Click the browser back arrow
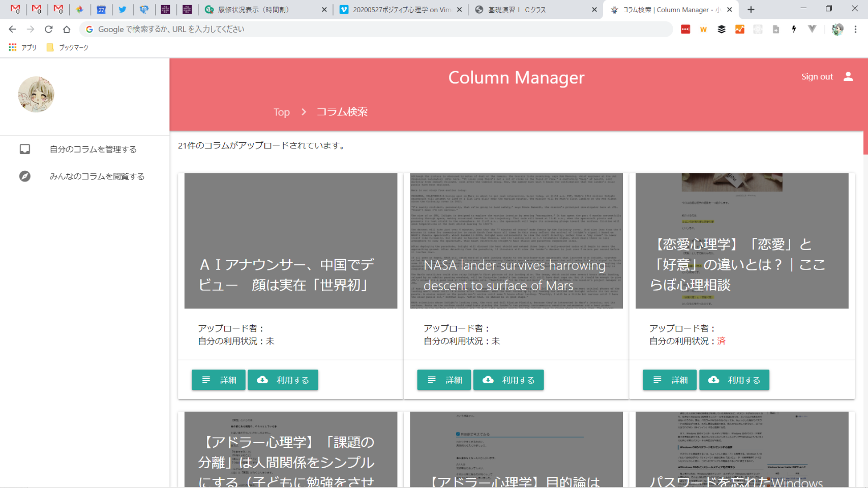The width and height of the screenshot is (868, 488). 13,29
